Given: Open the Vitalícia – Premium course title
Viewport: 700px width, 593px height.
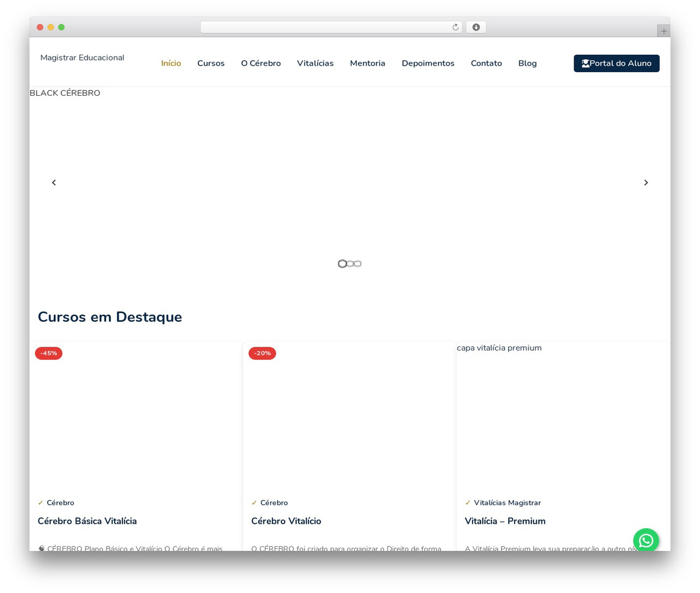Looking at the screenshot, I should click(x=505, y=521).
